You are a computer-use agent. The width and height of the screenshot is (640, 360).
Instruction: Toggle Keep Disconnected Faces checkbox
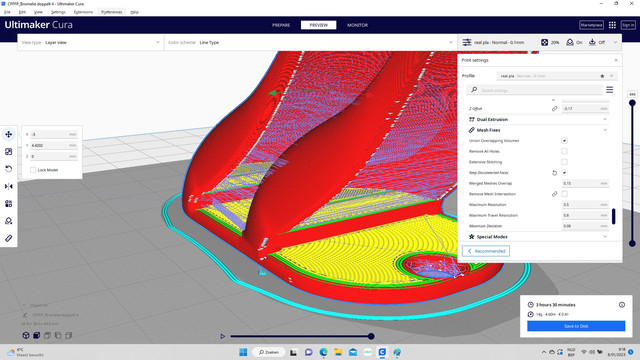564,173
